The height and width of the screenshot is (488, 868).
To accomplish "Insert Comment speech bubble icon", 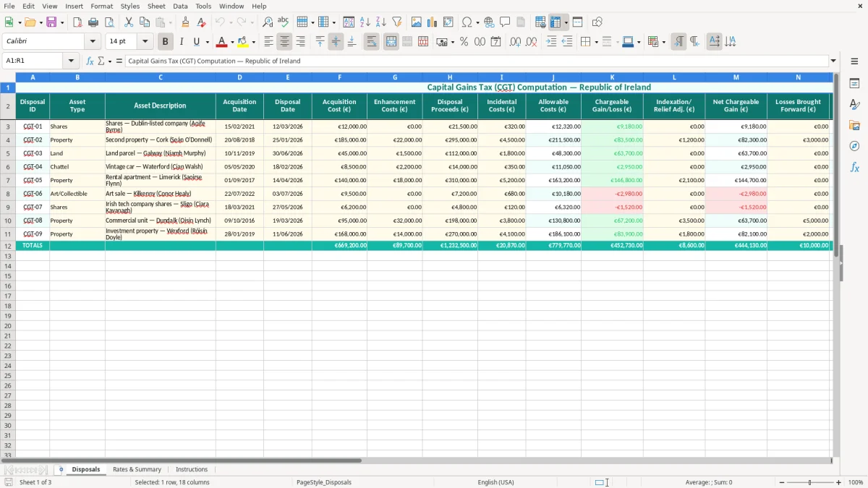I will (505, 22).
